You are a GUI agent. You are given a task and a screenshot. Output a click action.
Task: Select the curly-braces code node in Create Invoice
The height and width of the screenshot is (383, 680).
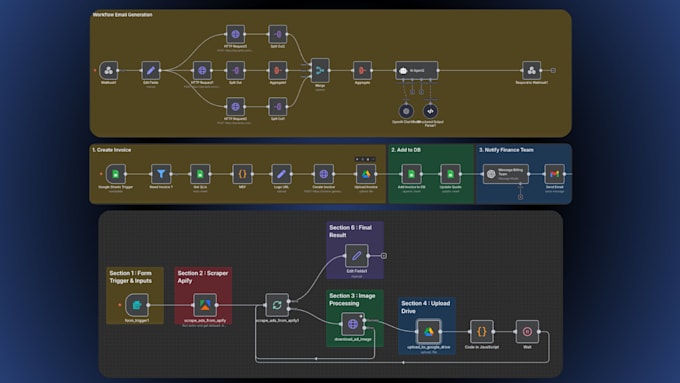coord(242,174)
